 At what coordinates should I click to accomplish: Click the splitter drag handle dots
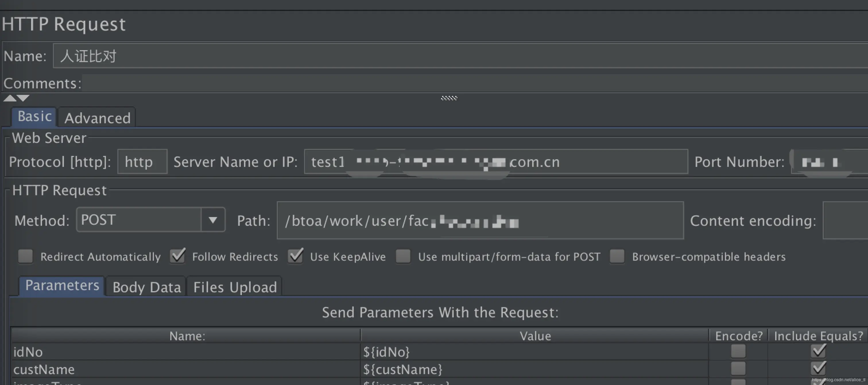tap(449, 98)
